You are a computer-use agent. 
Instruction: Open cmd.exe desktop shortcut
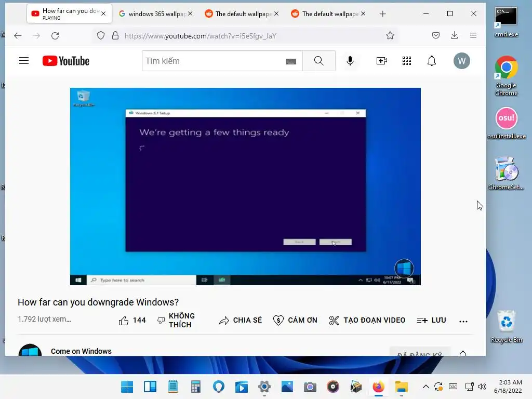pyautogui.click(x=506, y=22)
